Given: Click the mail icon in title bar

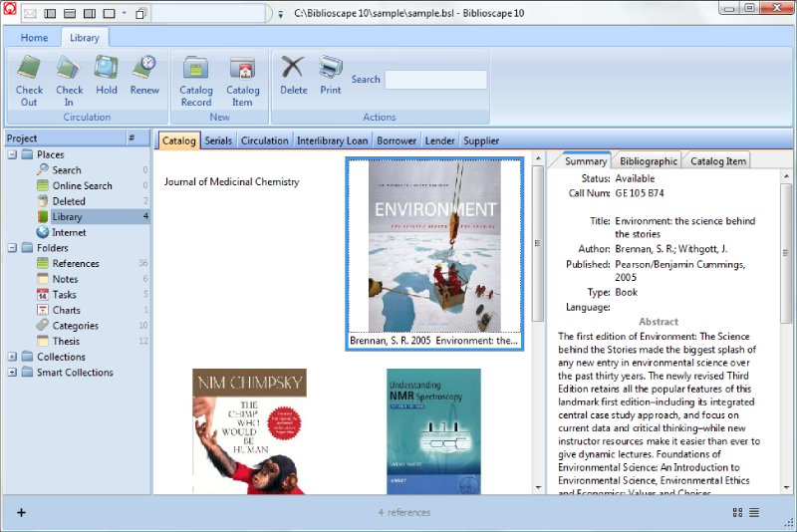Looking at the screenshot, I should coord(31,13).
